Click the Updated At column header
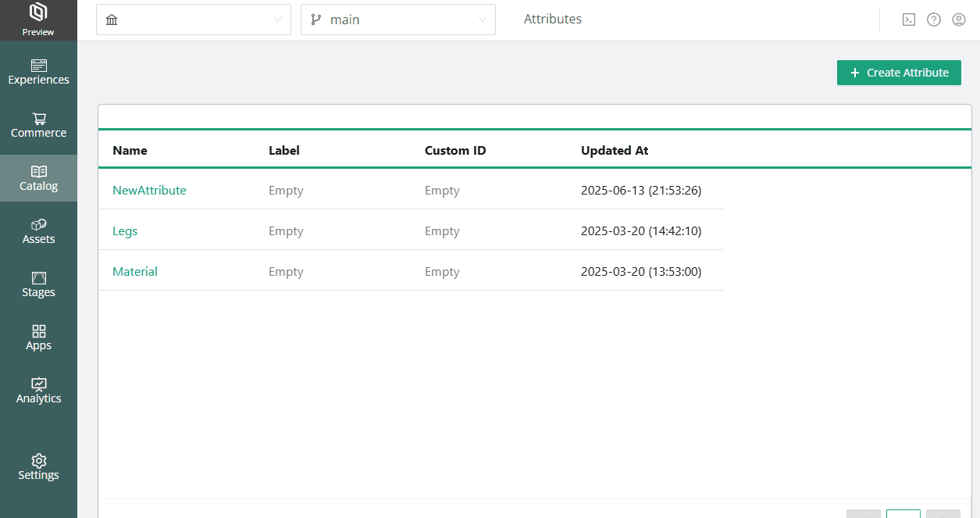The height and width of the screenshot is (518, 980). coord(615,150)
